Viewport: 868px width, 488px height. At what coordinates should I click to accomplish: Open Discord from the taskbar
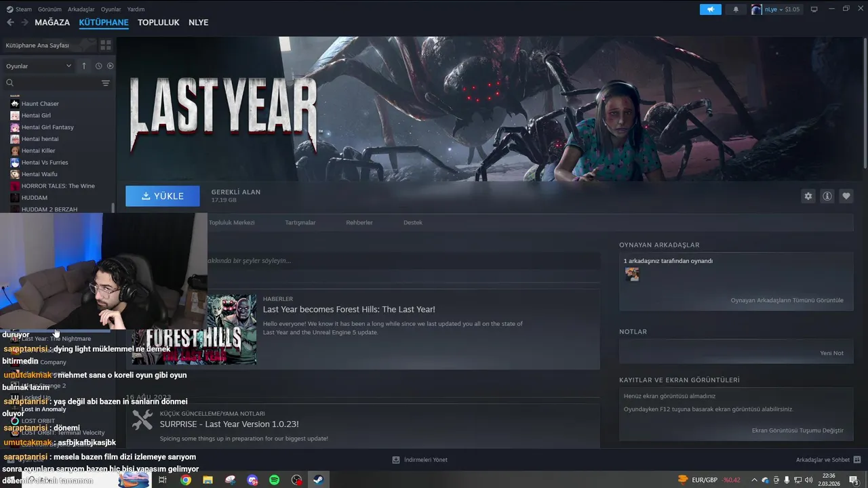click(x=252, y=480)
